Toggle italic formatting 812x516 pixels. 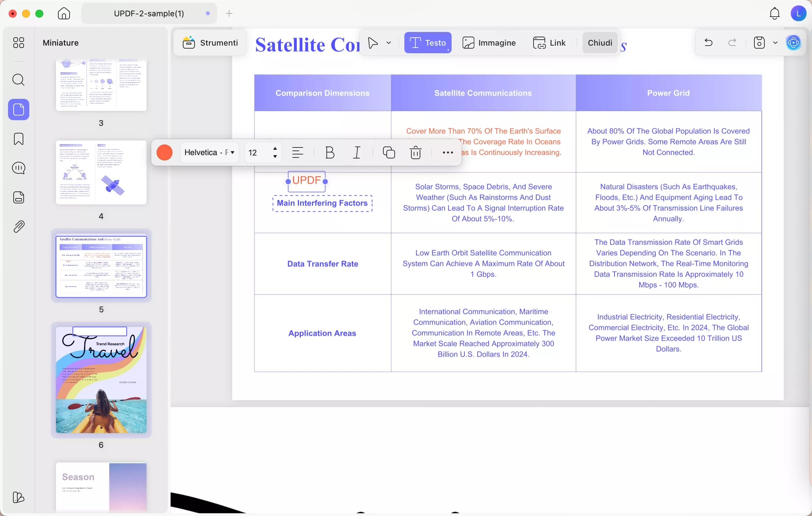[x=357, y=153]
